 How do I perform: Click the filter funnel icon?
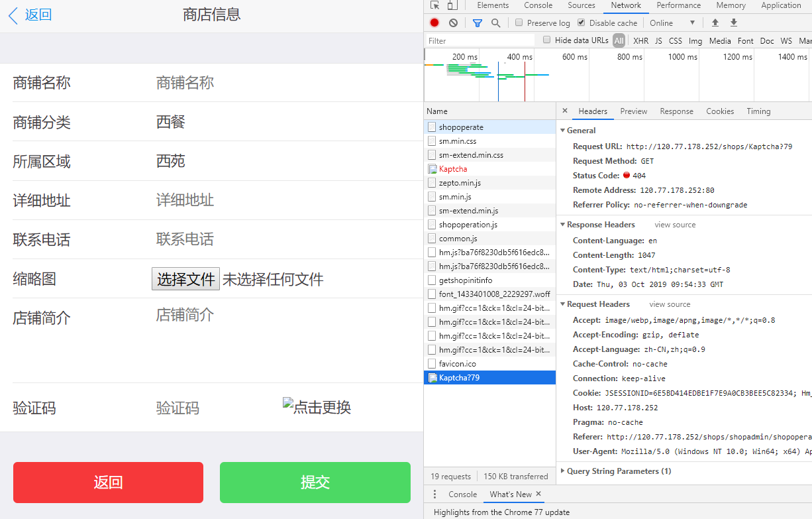point(477,23)
